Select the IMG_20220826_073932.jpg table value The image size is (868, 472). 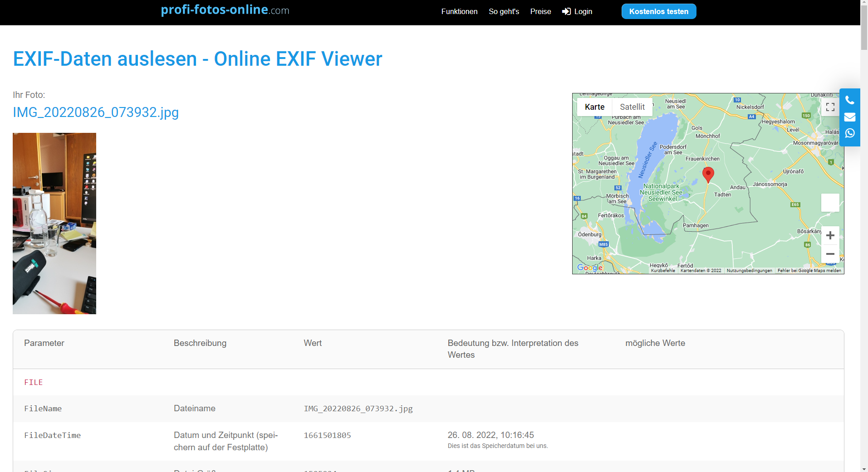tap(358, 409)
